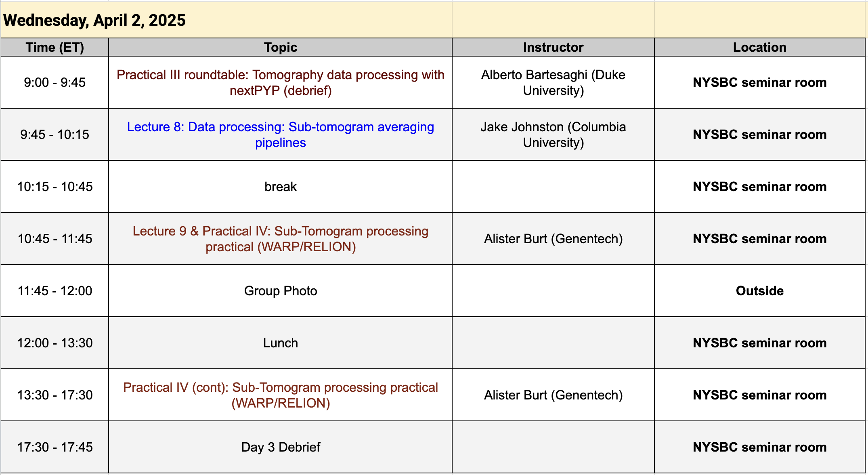The image size is (868, 475).
Task: Select the Time (ET) column header
Action: (55, 47)
